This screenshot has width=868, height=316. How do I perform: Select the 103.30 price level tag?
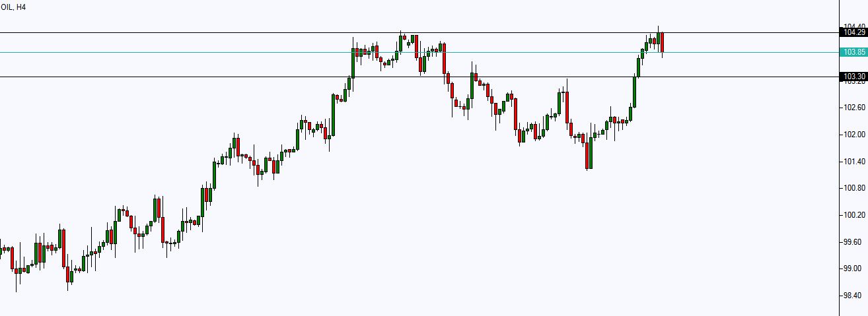point(853,77)
